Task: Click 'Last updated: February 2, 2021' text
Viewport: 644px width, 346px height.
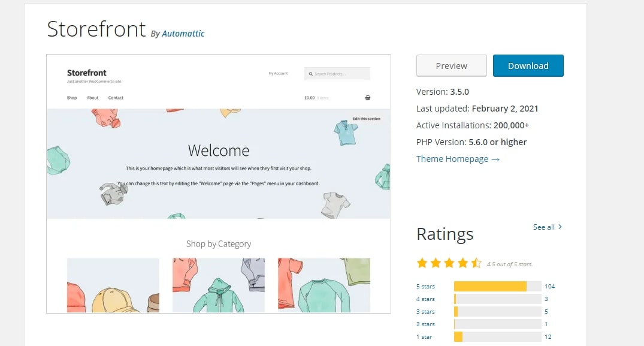Action: [x=477, y=109]
